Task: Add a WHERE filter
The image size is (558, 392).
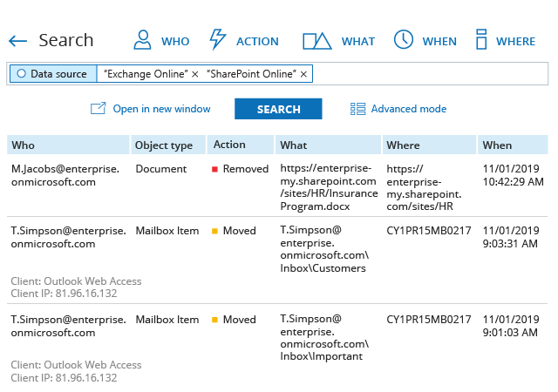Action: (x=506, y=39)
